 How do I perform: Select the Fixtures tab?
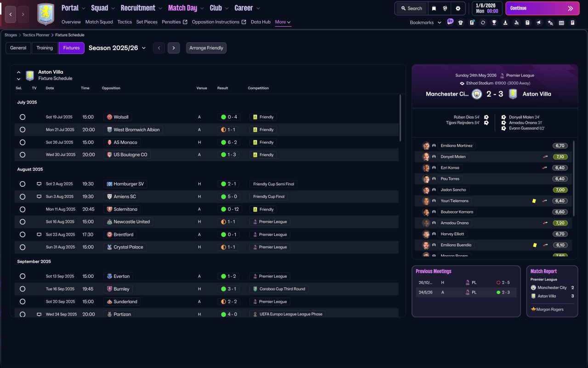(x=71, y=48)
